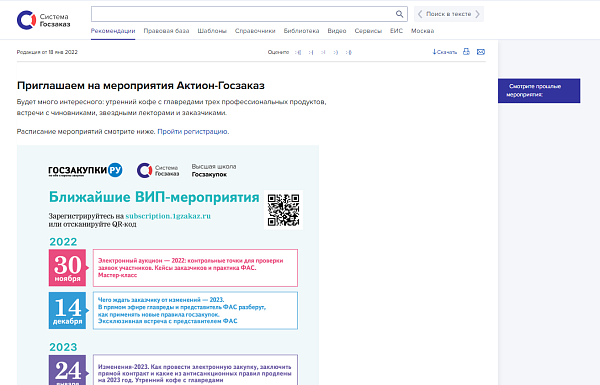Click the Поиск в тексте field

[448, 14]
